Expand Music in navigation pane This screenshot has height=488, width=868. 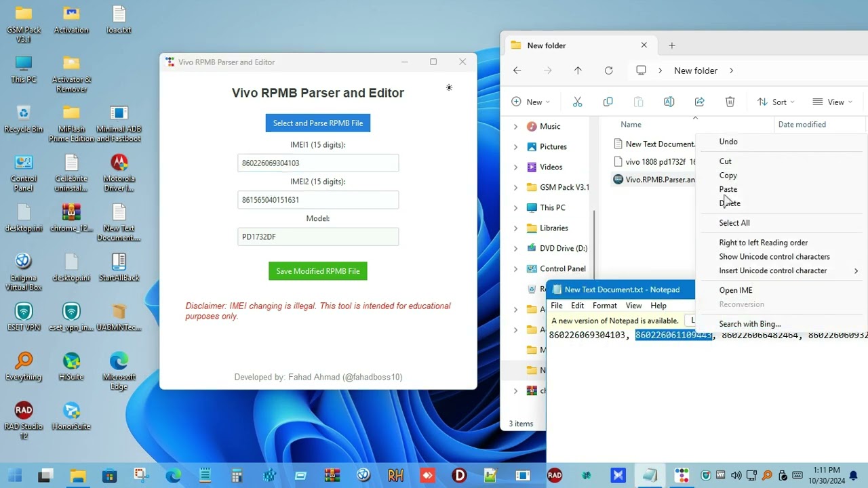[x=515, y=126]
